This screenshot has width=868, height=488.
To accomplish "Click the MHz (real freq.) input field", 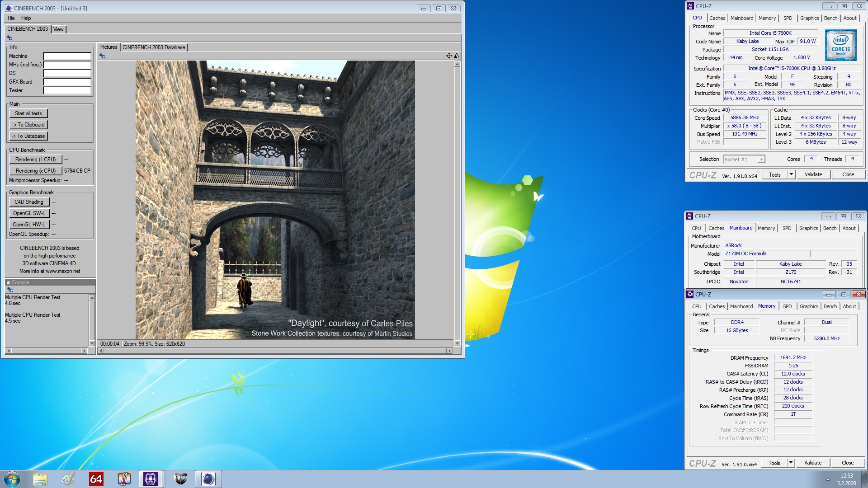I will (x=67, y=65).
